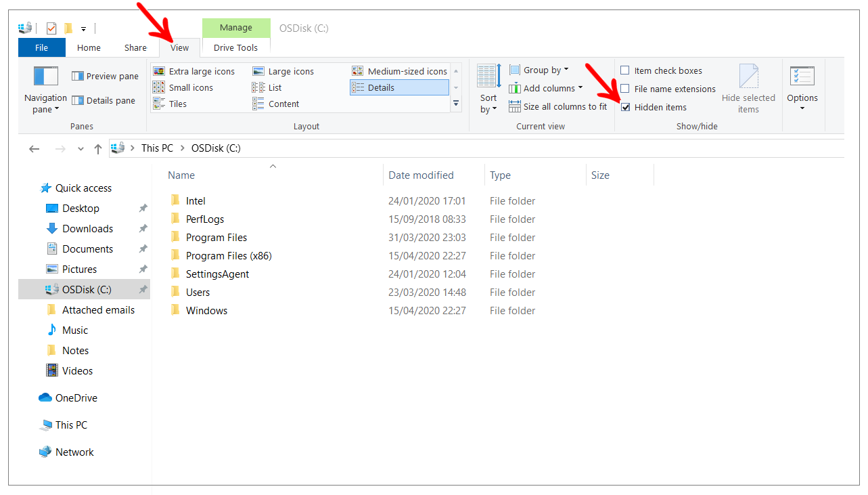868x495 pixels.
Task: Click the Forward navigation arrow
Action: pyautogui.click(x=60, y=149)
